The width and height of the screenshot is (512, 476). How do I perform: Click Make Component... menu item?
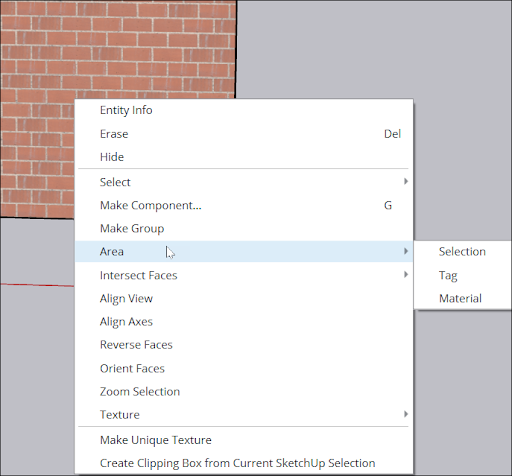(244, 205)
